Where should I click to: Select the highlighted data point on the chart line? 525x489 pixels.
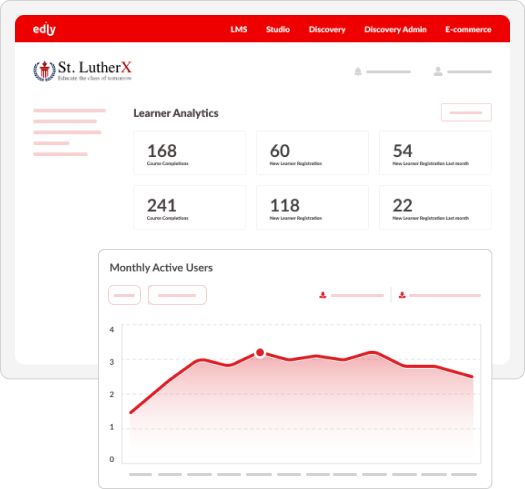coord(260,353)
